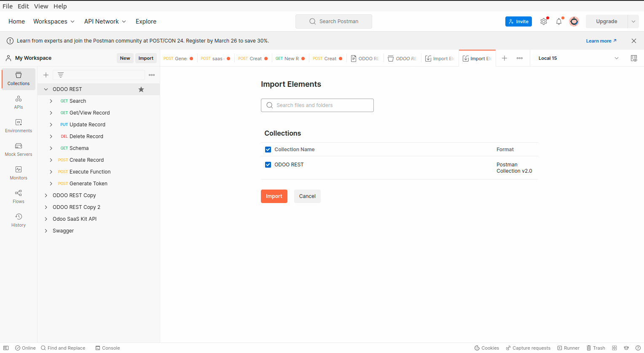Switch to the saas POST request tab
644x353 pixels.
[215, 59]
